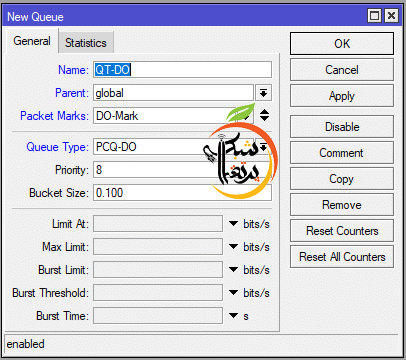406x360 pixels.
Task: Click the Max Limit input box
Action: pos(158,247)
